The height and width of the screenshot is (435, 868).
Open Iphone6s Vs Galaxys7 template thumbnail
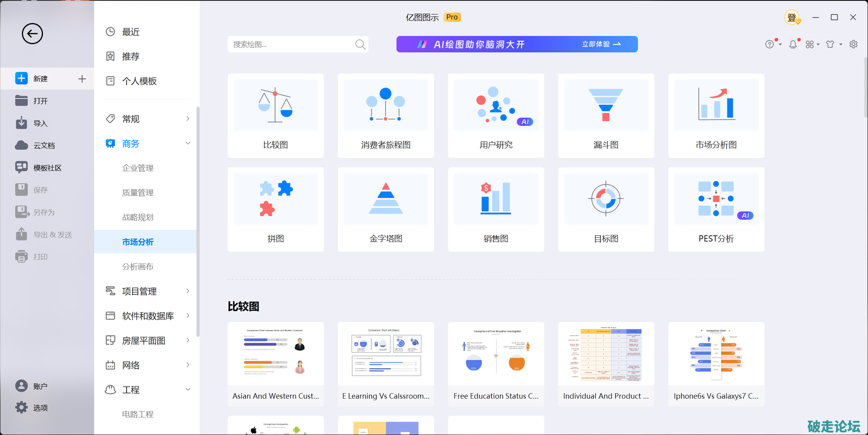pyautogui.click(x=716, y=354)
